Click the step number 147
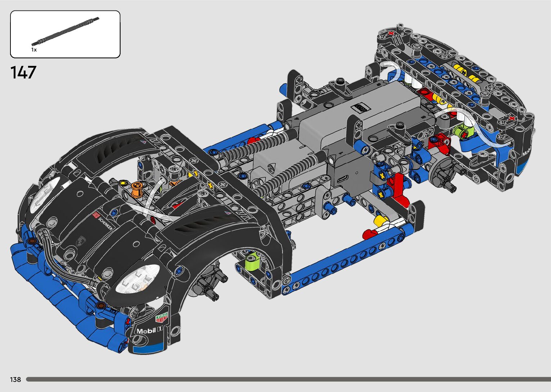 coord(23,72)
